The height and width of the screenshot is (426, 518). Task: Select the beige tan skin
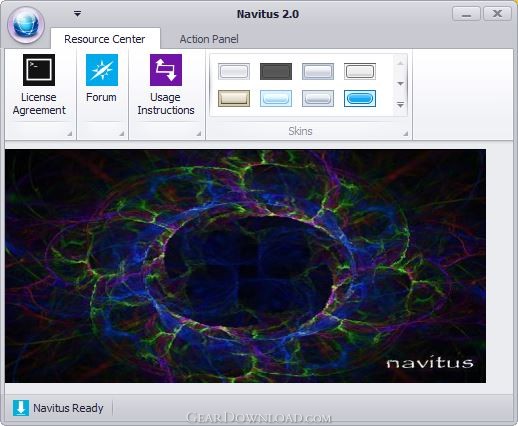coord(234,98)
